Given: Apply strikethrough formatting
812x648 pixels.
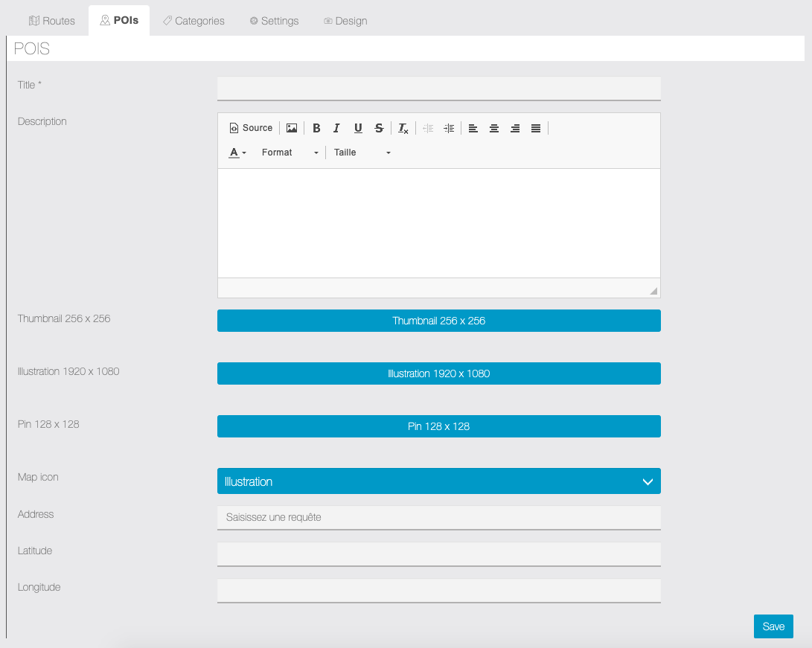Looking at the screenshot, I should coord(379,128).
